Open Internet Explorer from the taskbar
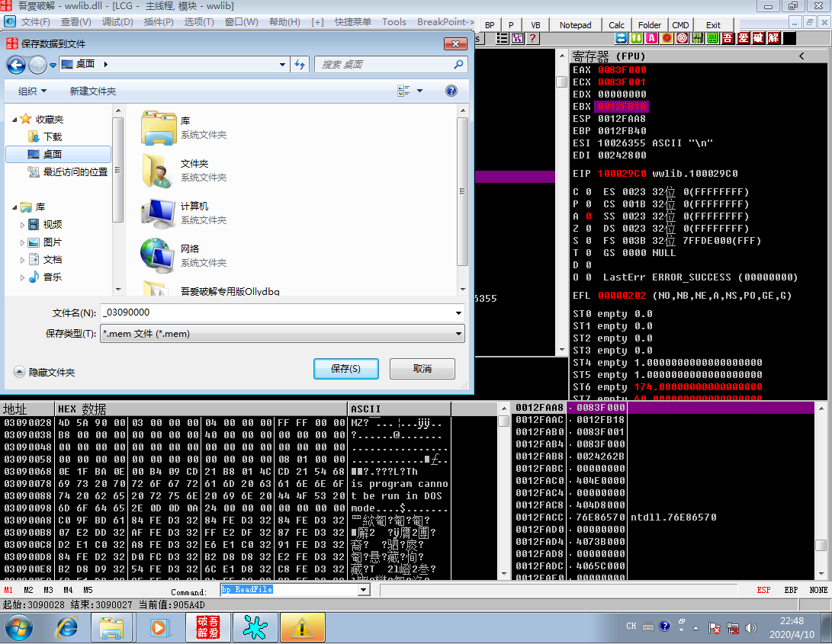 [67, 628]
